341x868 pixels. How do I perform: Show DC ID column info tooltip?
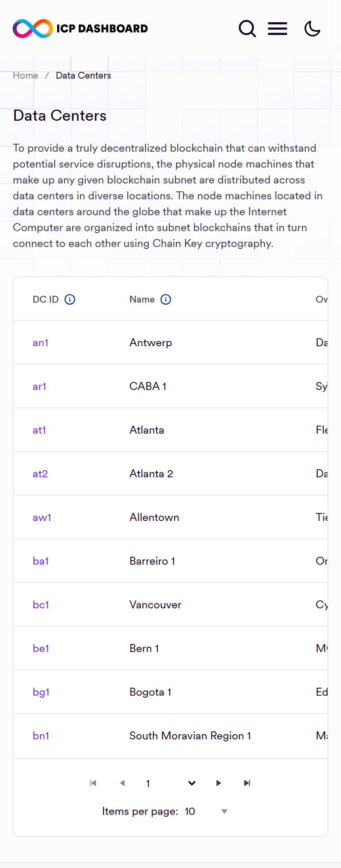click(70, 299)
